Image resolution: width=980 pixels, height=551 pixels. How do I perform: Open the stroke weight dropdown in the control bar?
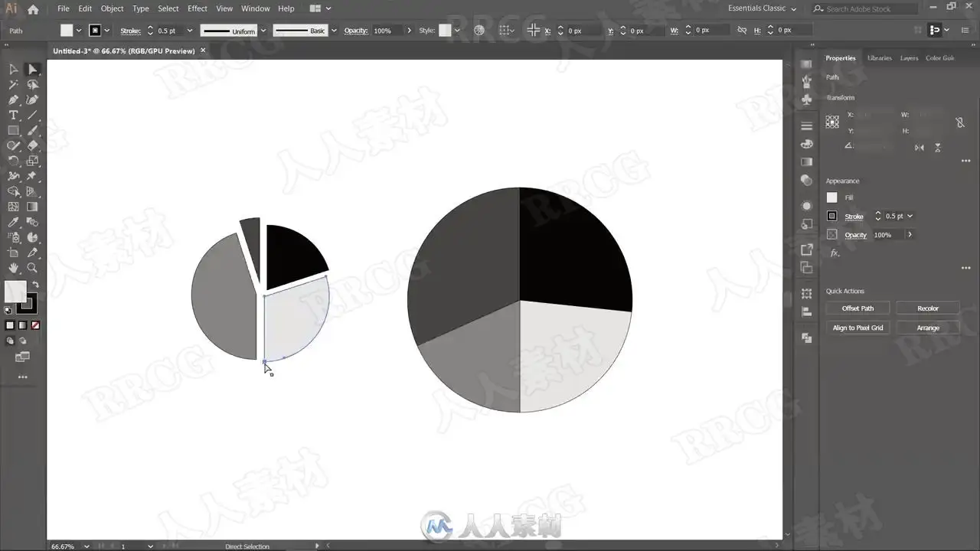(x=190, y=31)
